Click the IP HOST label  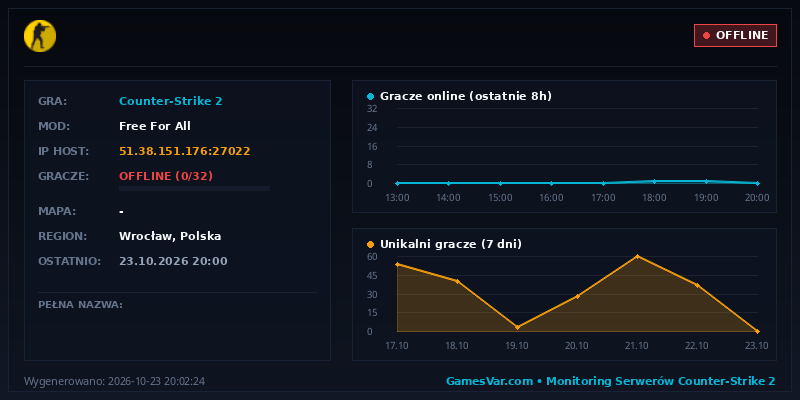(x=64, y=151)
